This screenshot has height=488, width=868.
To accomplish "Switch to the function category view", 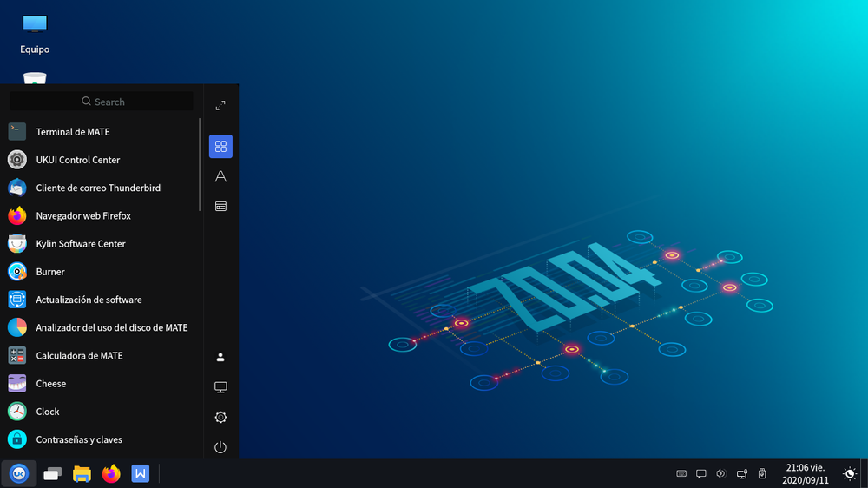I will pos(220,206).
